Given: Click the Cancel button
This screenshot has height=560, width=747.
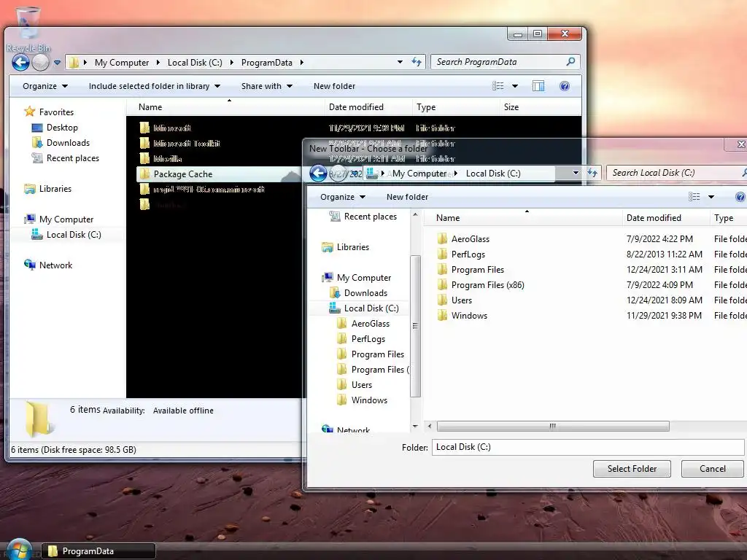Looking at the screenshot, I should tap(712, 469).
